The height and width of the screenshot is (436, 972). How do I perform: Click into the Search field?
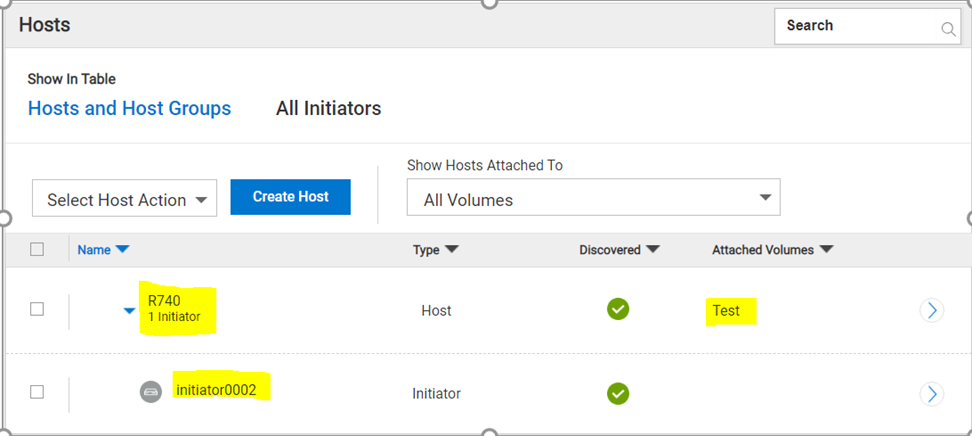pos(855,26)
